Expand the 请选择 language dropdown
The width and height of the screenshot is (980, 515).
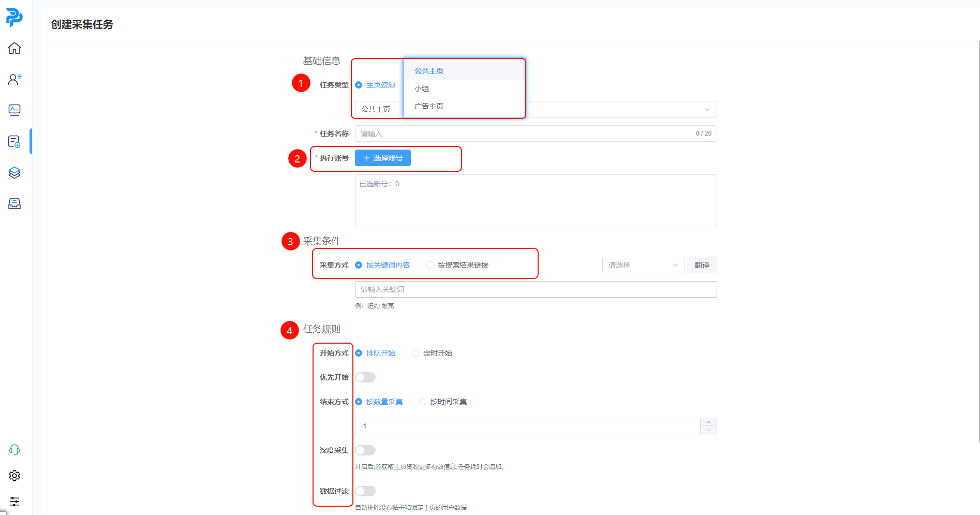[643, 265]
